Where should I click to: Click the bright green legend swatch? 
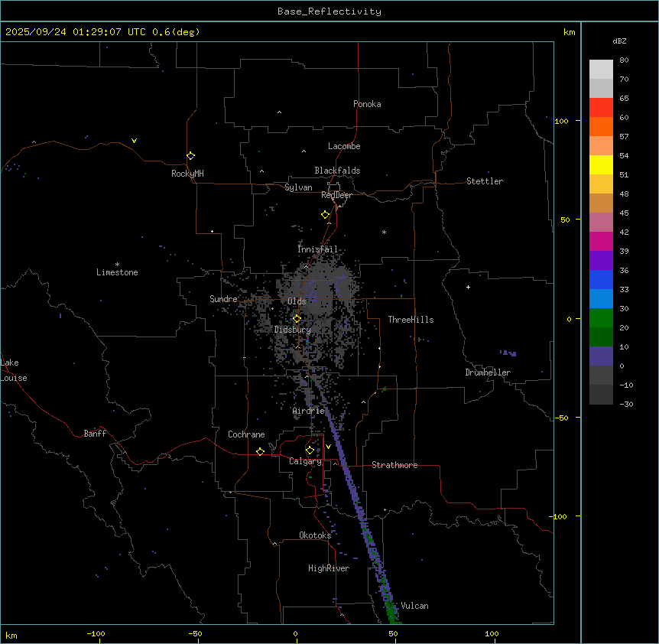601,317
